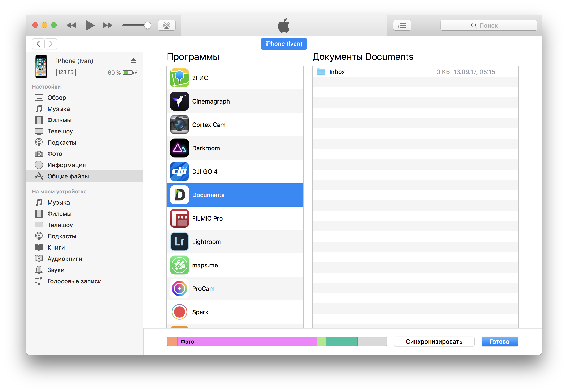Open Звуки on the device
This screenshot has height=392, width=568.
tap(85, 270)
